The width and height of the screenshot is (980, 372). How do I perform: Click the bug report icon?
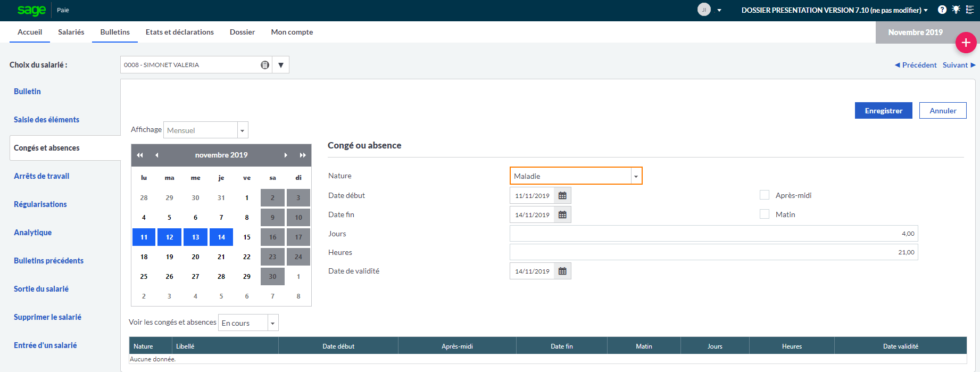[x=956, y=10]
